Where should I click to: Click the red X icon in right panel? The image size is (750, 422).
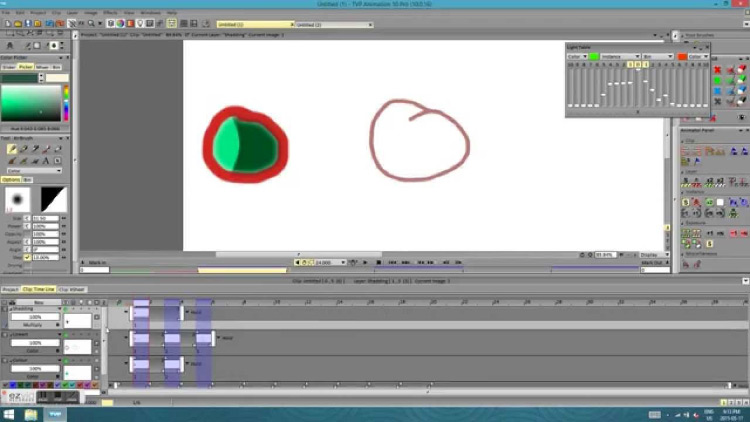717,70
